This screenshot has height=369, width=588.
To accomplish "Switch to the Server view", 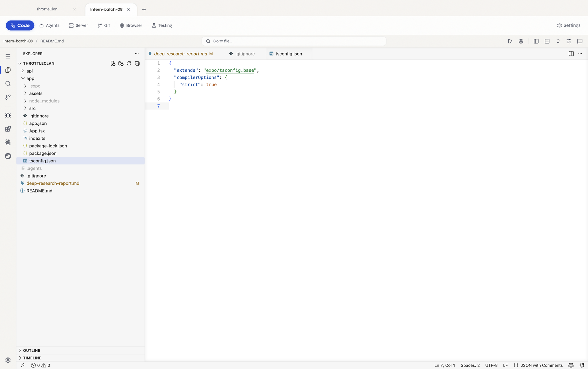I will tap(78, 25).
